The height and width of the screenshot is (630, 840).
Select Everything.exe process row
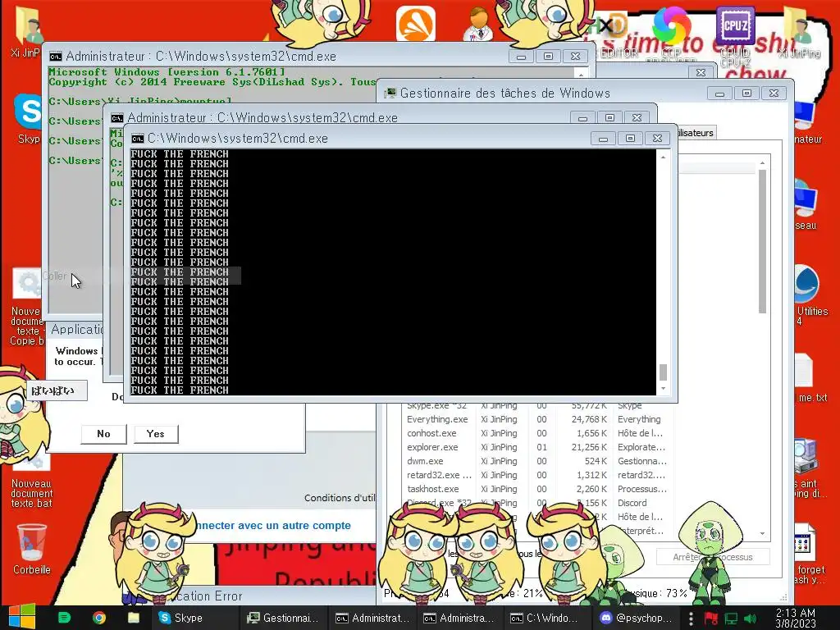coord(536,419)
